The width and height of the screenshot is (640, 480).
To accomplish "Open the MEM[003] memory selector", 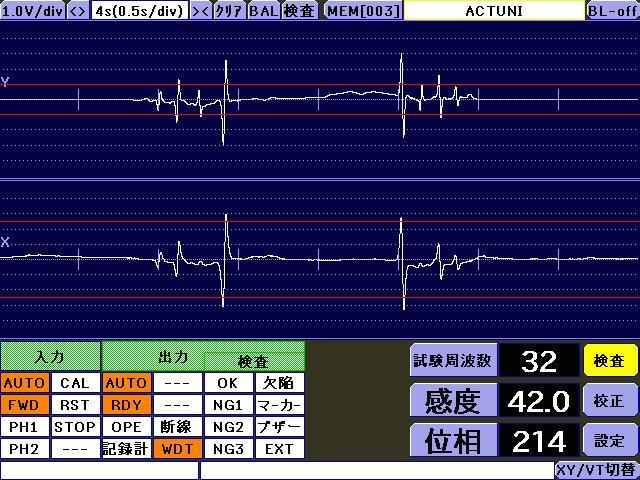I will point(363,10).
